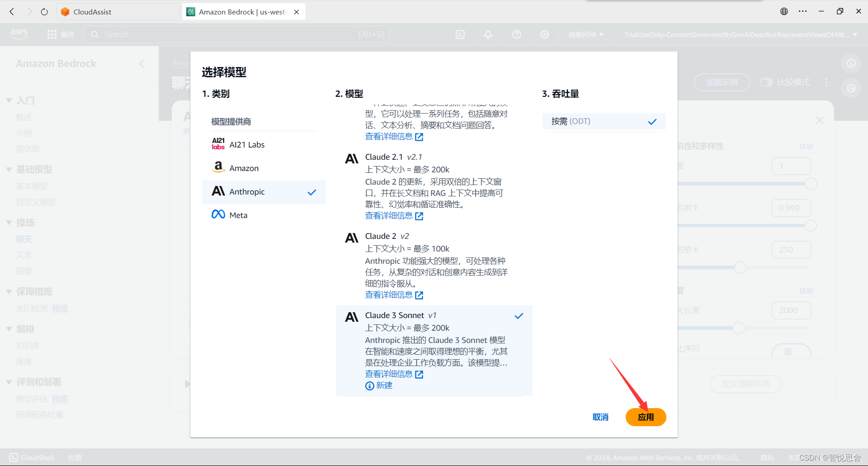Click the Anthropic logo in the category list
Viewport: 868px width, 466px height.
tap(218, 191)
